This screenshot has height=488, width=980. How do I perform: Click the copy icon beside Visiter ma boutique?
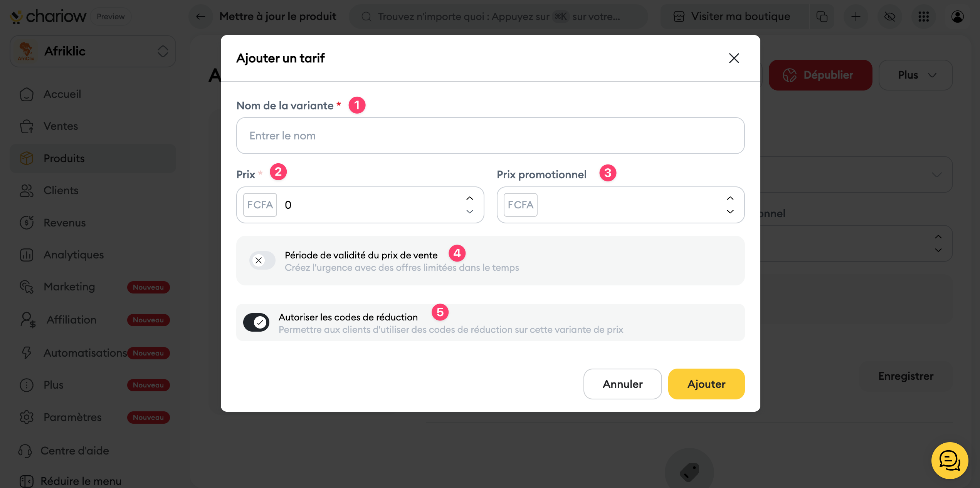coord(822,17)
